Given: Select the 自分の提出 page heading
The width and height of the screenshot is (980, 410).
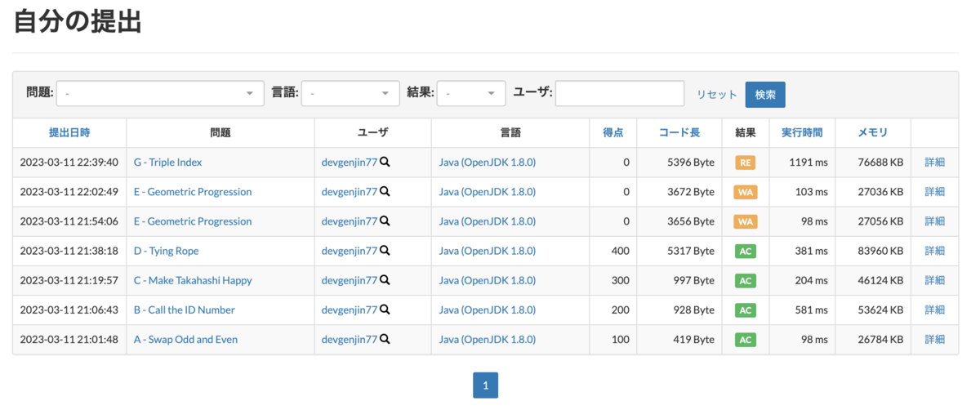Looking at the screenshot, I should (x=78, y=22).
